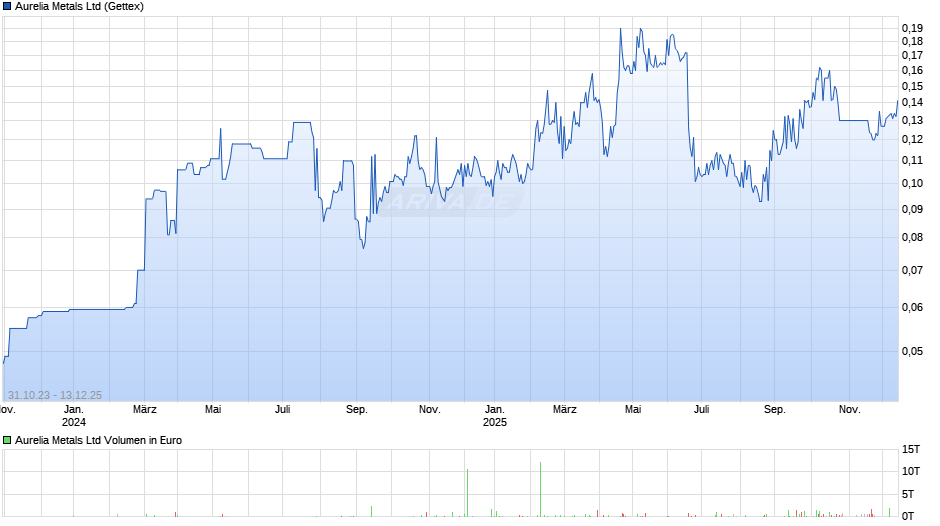Click the 'Jan. 2024' time axis label
Image resolution: width=940 pixels, height=526 pixels.
coord(74,416)
